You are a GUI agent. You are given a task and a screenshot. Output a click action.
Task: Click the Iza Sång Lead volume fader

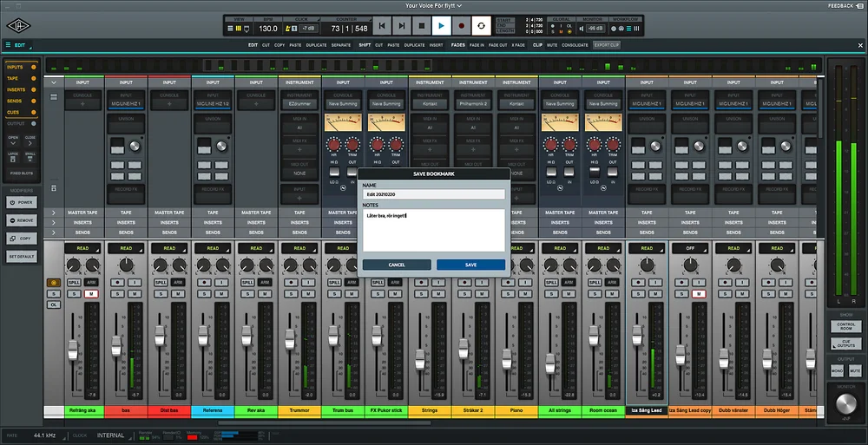pyautogui.click(x=637, y=336)
